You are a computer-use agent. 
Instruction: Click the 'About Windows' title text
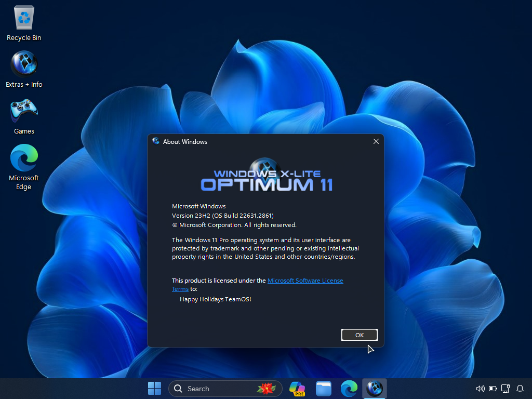185,142
